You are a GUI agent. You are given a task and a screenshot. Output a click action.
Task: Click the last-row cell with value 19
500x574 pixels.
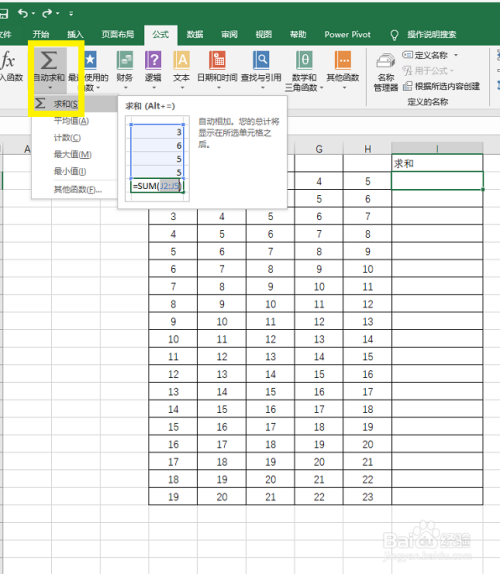tap(173, 497)
